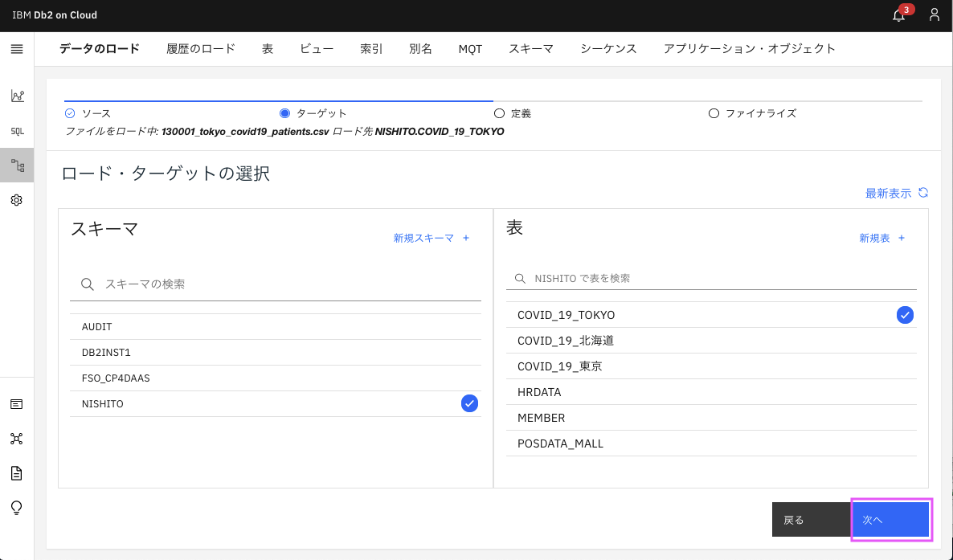
Task: Switch to the 索引 tab
Action: [371, 49]
